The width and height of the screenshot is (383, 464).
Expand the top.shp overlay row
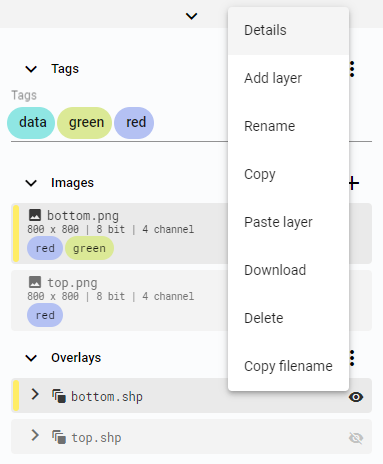click(35, 435)
